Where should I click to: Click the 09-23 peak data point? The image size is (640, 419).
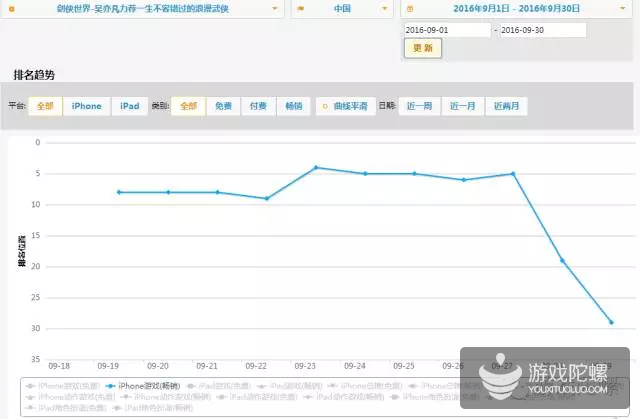[316, 167]
